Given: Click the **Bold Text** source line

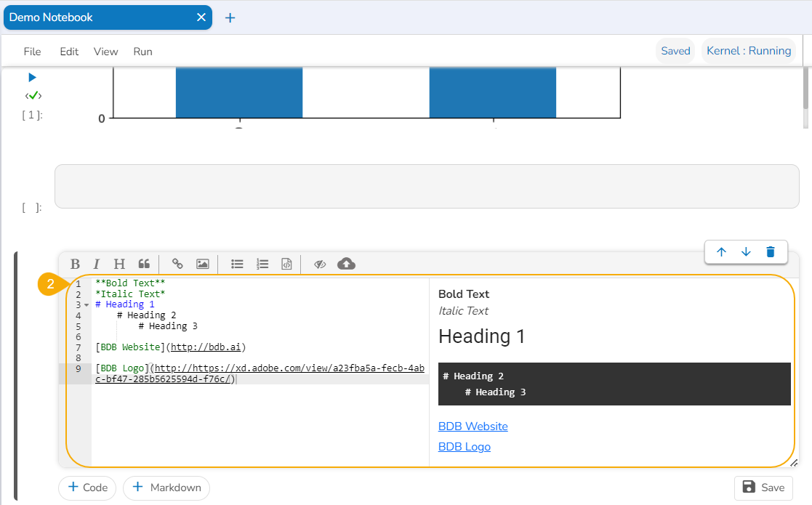Looking at the screenshot, I should coord(130,283).
